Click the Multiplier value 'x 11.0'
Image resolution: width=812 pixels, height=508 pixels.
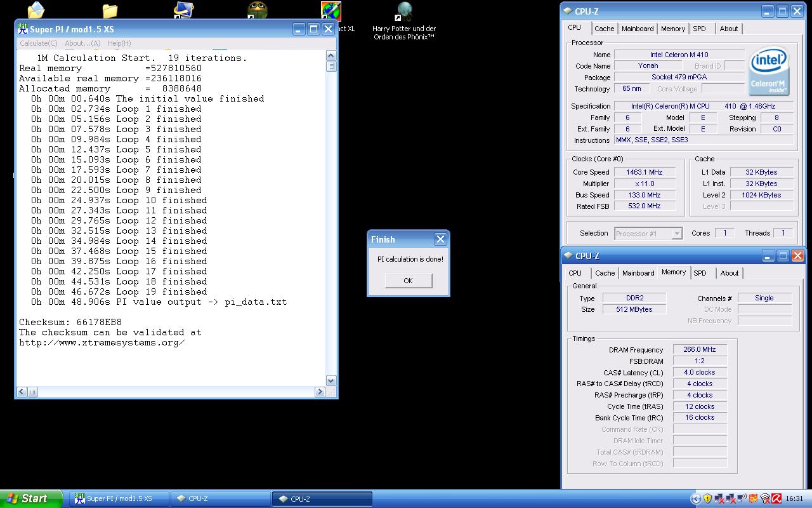tap(644, 184)
